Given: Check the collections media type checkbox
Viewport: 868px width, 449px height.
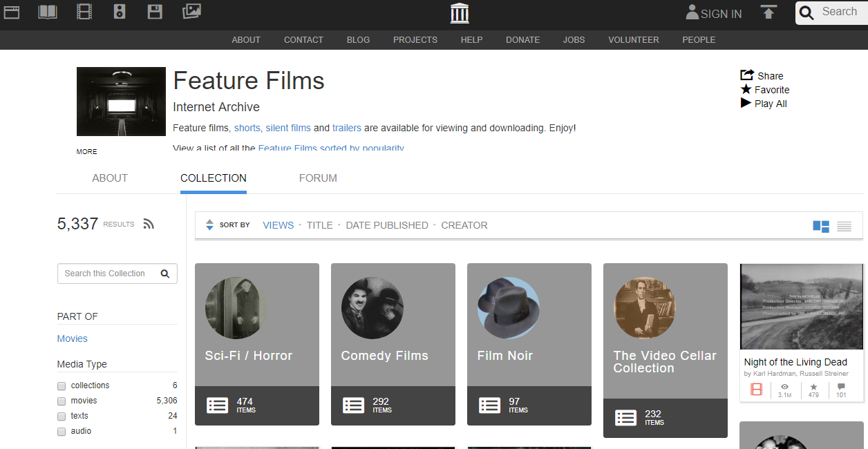Looking at the screenshot, I should 62,386.
